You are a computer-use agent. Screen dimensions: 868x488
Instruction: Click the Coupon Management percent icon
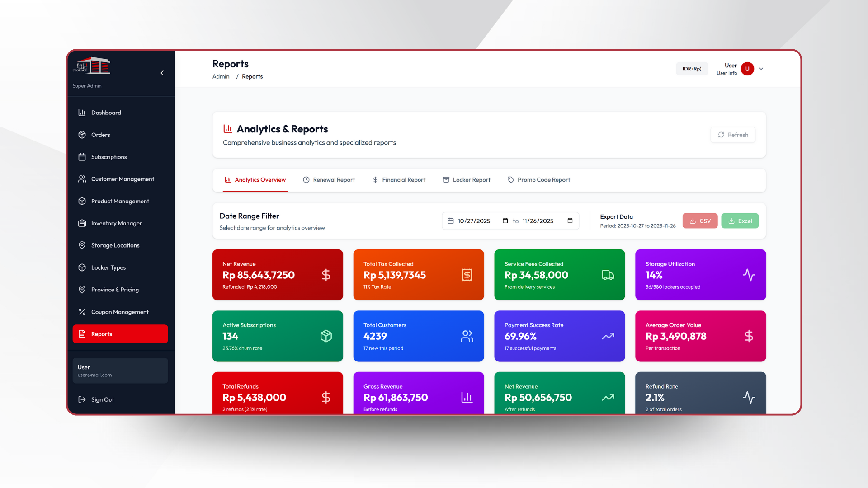click(82, 312)
